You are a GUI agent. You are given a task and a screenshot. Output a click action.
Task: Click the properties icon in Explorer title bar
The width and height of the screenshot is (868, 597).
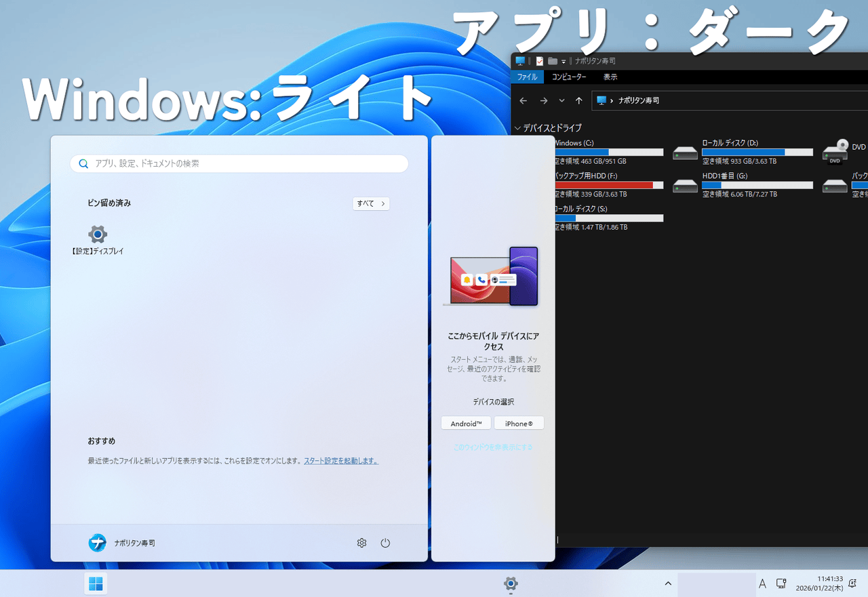click(540, 61)
